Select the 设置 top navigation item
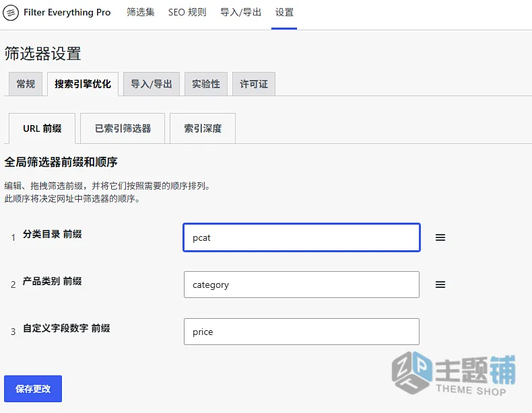 [284, 13]
